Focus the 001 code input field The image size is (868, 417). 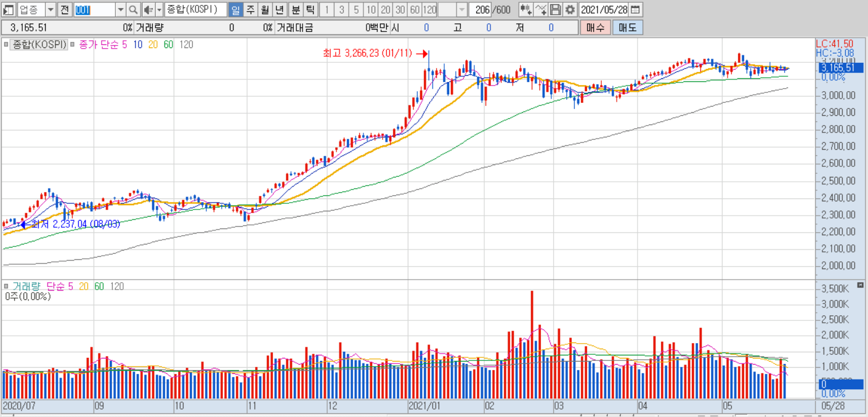94,9
